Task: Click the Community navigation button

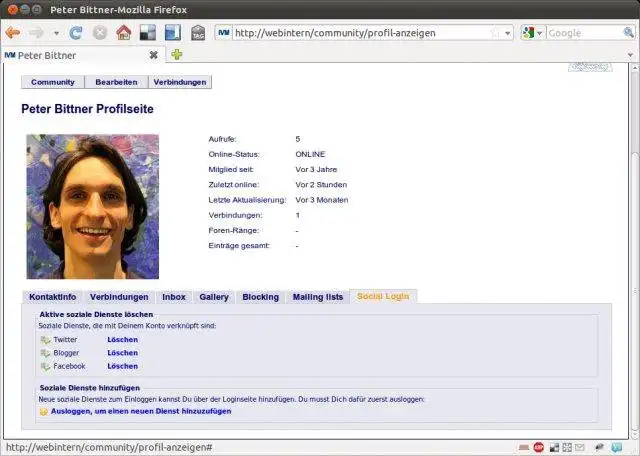Action: (x=53, y=82)
